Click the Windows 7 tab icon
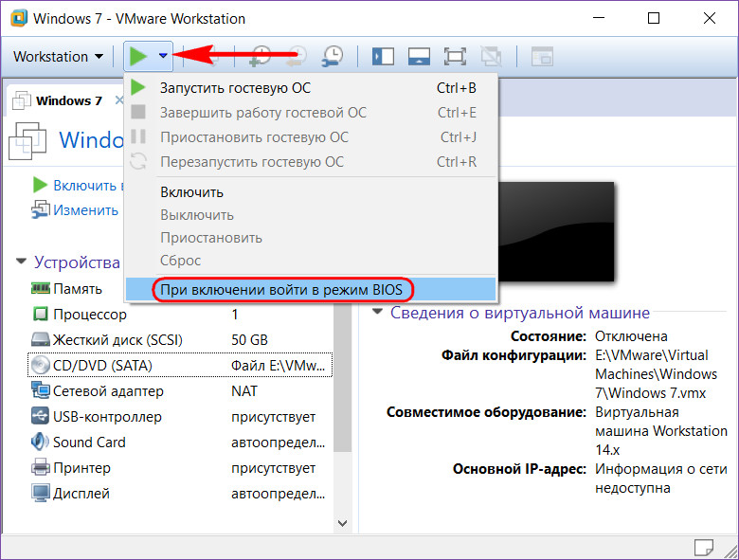The height and width of the screenshot is (560, 739). click(22, 100)
